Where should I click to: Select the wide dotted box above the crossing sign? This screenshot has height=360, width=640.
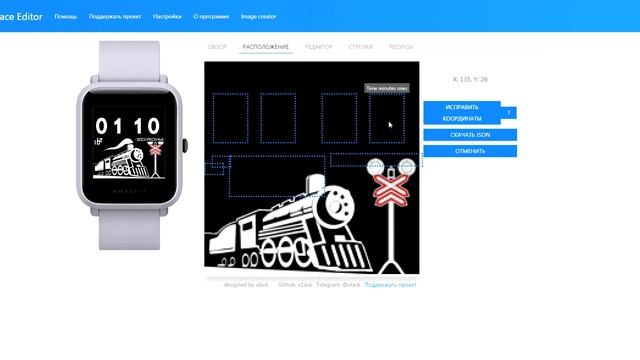click(376, 160)
